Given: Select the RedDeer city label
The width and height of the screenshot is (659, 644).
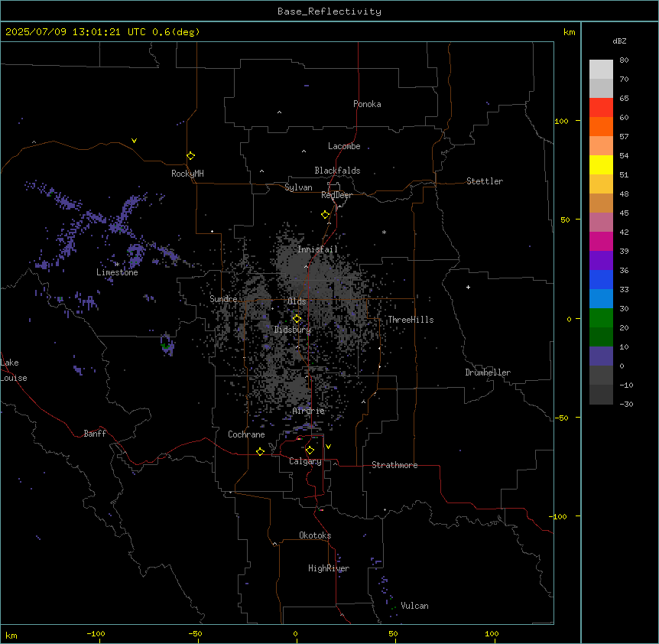Looking at the screenshot, I should 336,195.
